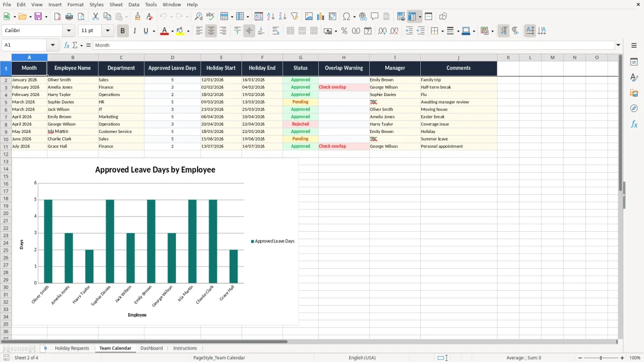This screenshot has width=644, height=362.
Task: Toggle Bold formatting
Action: point(123,31)
